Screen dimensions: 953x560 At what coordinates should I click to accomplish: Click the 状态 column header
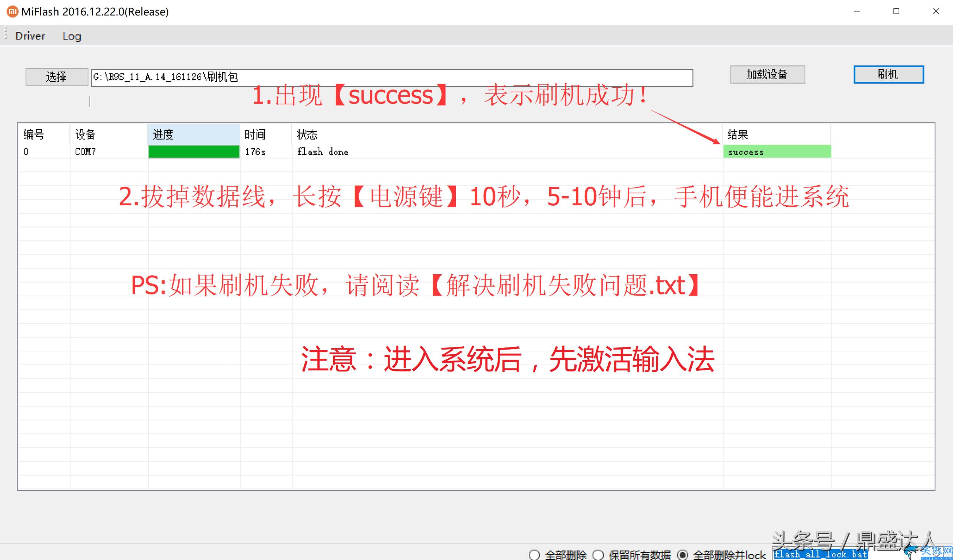click(507, 134)
